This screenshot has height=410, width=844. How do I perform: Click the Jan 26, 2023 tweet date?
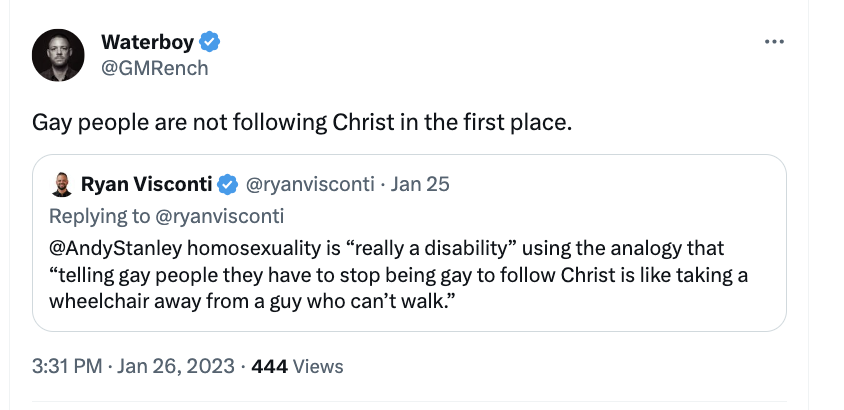click(x=176, y=366)
